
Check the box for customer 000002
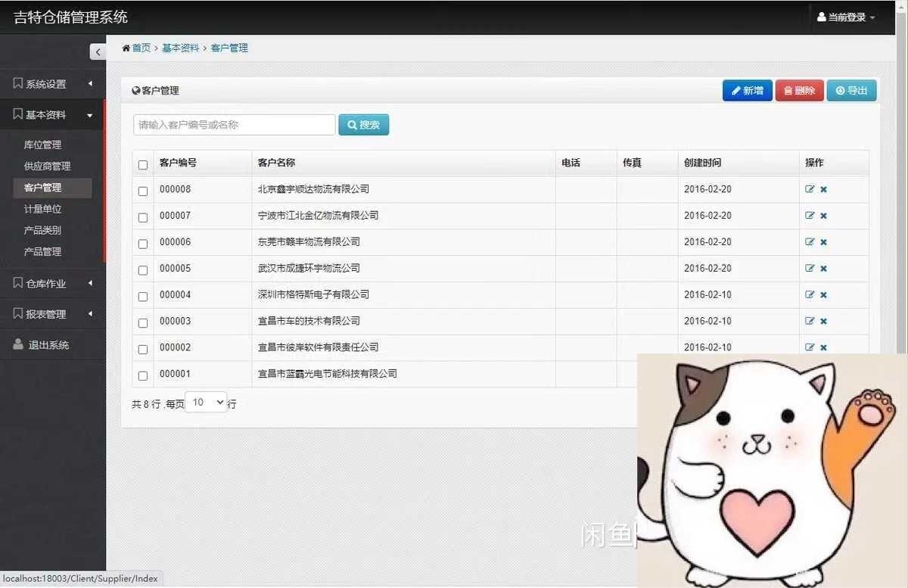tap(143, 350)
